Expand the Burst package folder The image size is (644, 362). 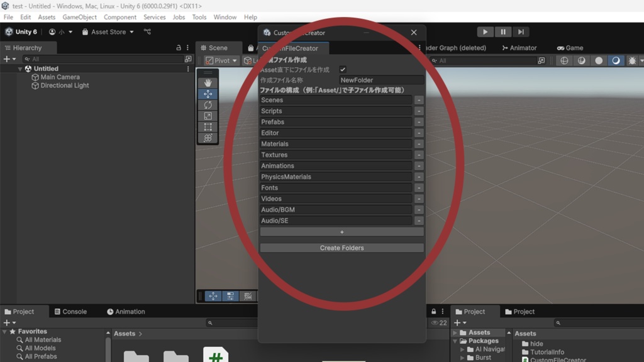[x=462, y=358]
